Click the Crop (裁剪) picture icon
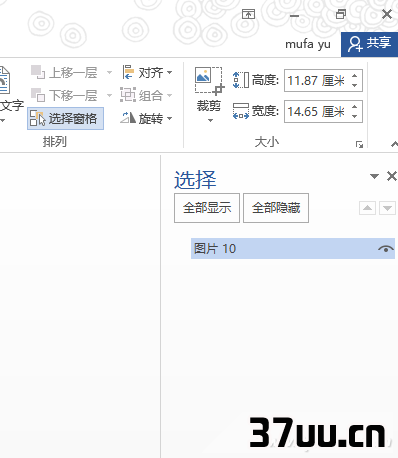Viewport: 398px width, 458px height. [209, 81]
